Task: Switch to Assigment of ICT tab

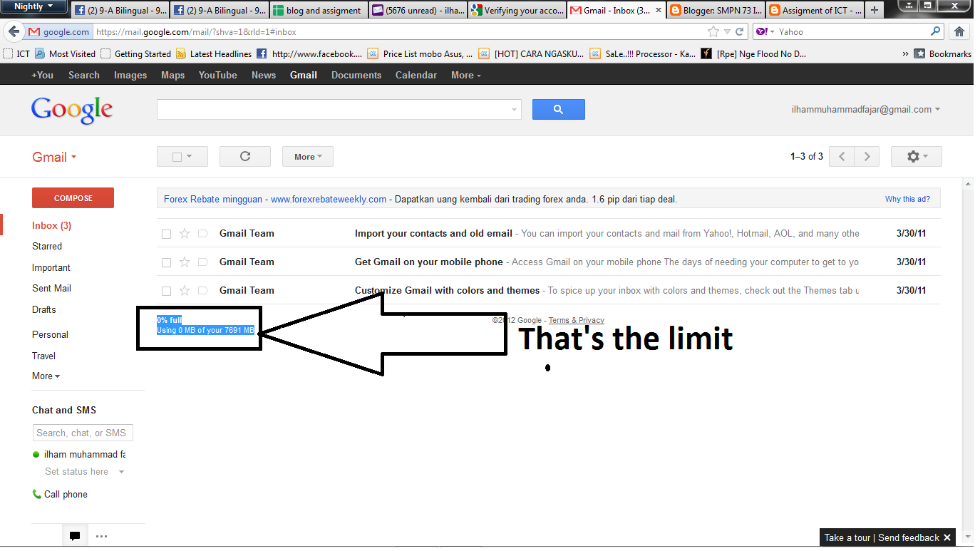Action: (x=815, y=10)
